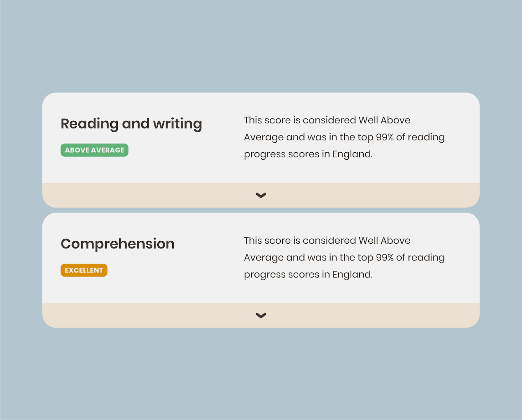Click "England" in the Comprehension description
The image size is (522, 420).
(x=352, y=275)
